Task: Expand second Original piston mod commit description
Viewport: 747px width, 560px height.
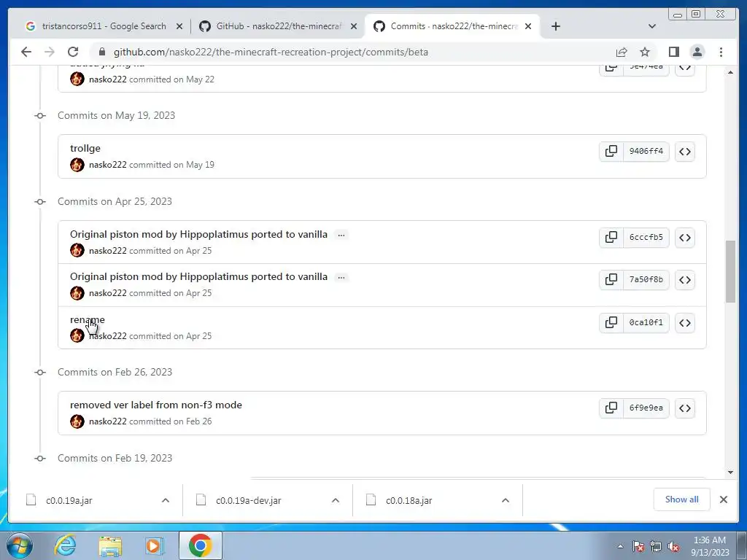Action: point(341,277)
